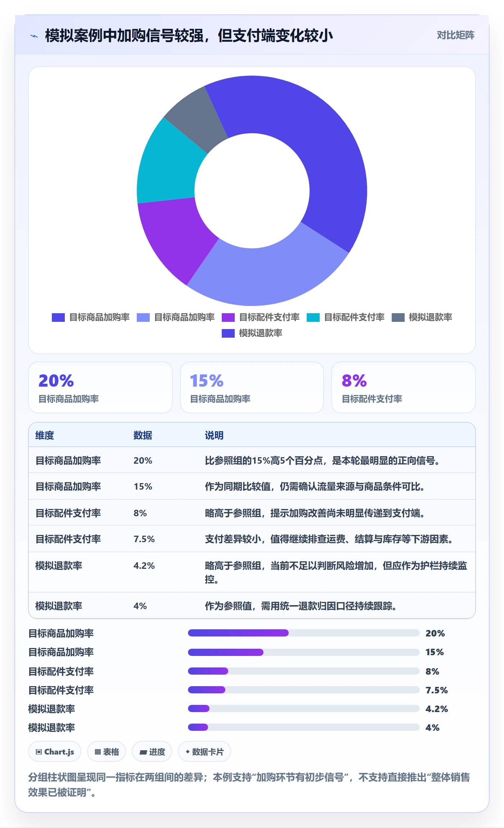Select the 8% data cell in the table
504x828 pixels.
(x=140, y=513)
